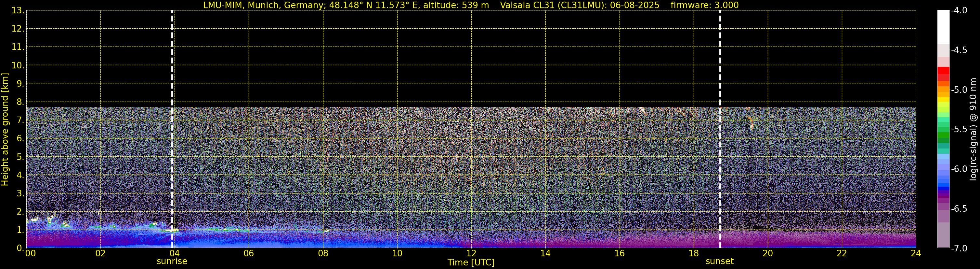Click the 'sunrise' label below the axis

tap(172, 262)
